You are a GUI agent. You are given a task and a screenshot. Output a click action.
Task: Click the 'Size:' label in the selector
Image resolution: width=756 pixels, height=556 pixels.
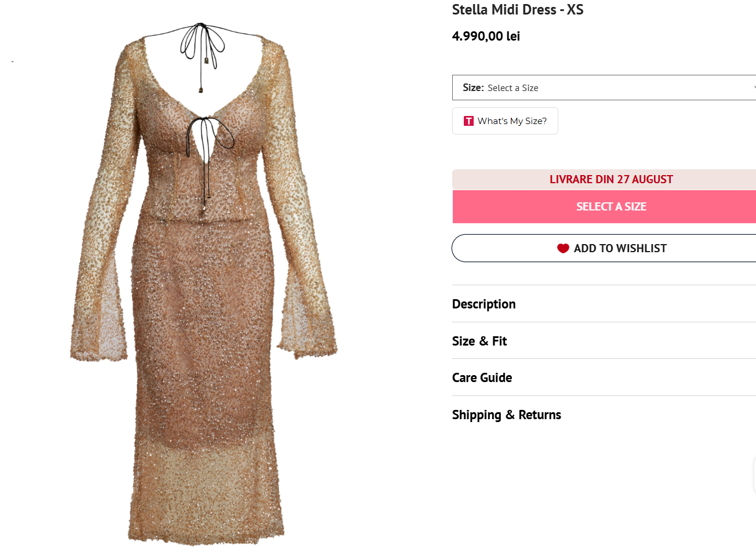pyautogui.click(x=473, y=88)
